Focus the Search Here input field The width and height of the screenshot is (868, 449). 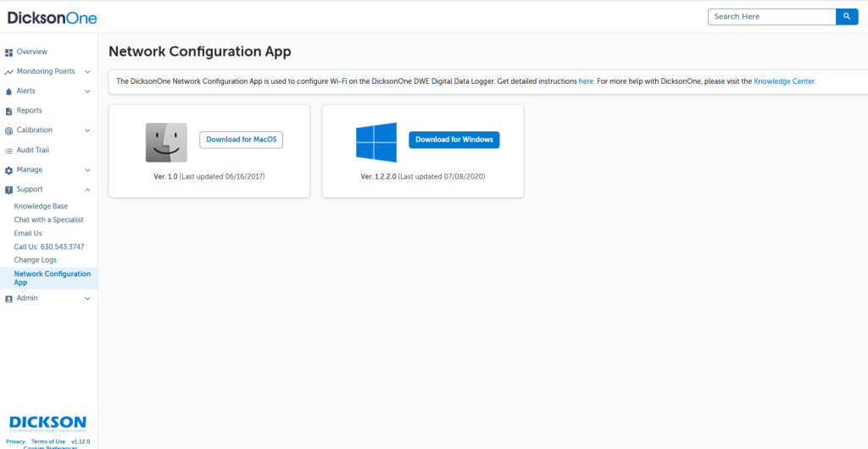click(771, 17)
